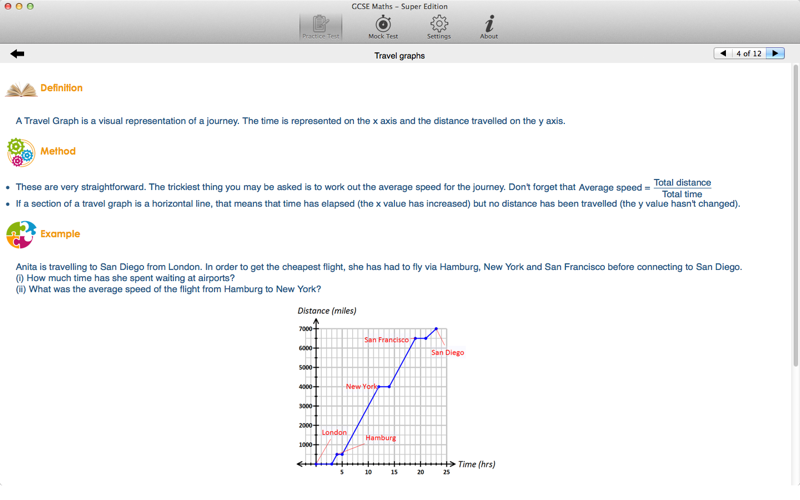Click the orange 'Example' heading
This screenshot has height=500, width=800.
pos(60,234)
